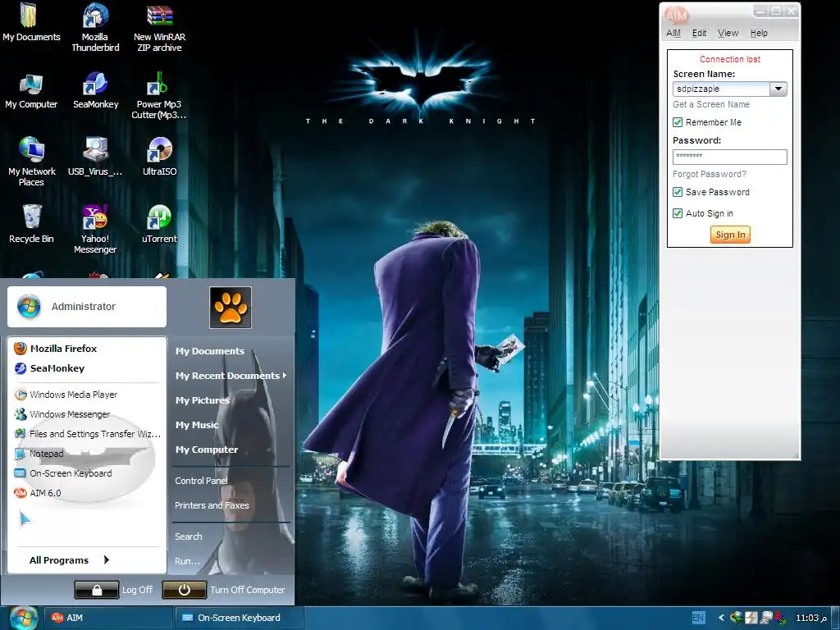Expand All Programs in the Start menu
The width and height of the screenshot is (840, 630).
click(69, 559)
